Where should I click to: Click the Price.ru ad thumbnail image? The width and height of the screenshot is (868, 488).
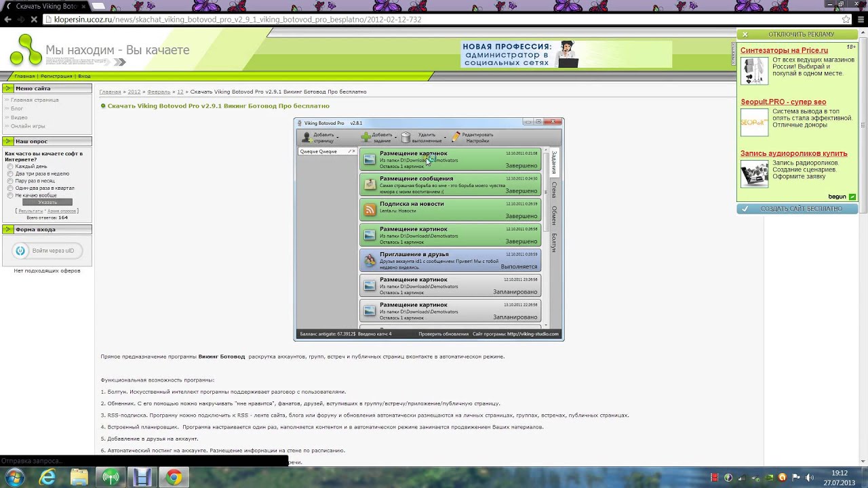754,70
